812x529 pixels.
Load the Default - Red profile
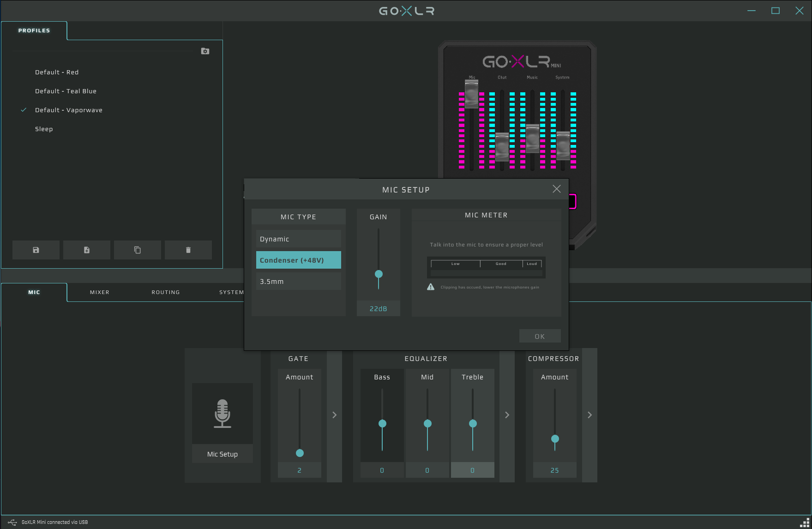(57, 72)
